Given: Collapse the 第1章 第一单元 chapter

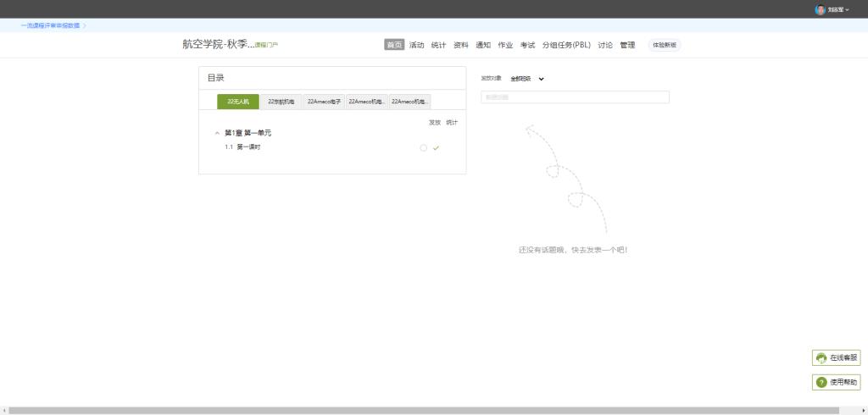Looking at the screenshot, I should [217, 133].
